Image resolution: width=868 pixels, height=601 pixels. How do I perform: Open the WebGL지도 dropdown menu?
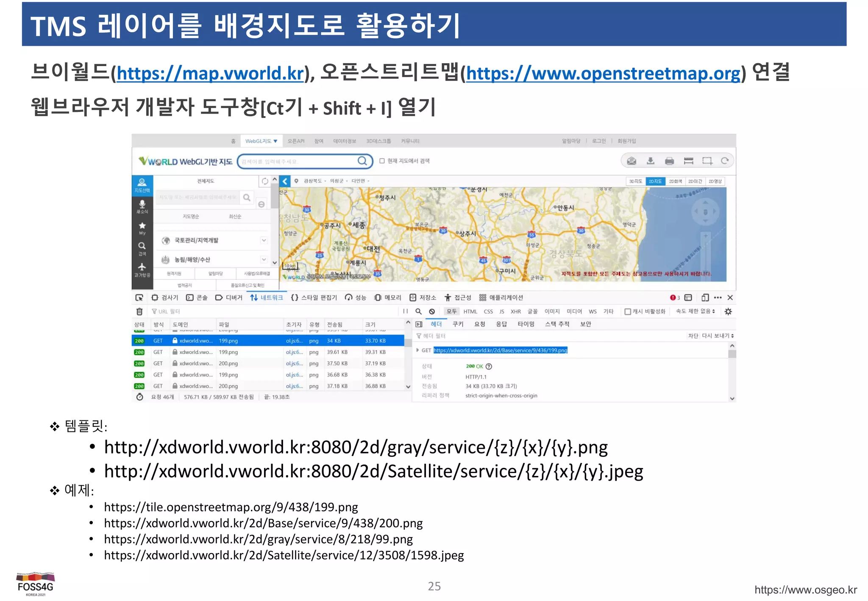261,141
